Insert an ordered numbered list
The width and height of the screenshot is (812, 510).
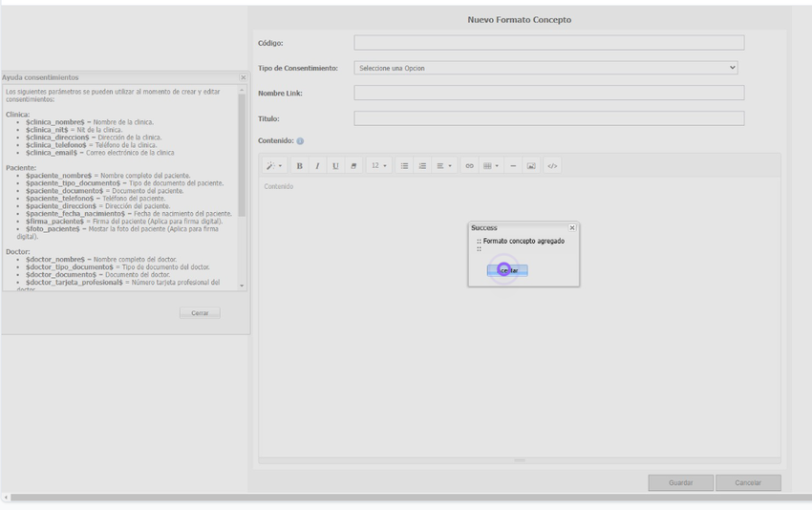422,165
